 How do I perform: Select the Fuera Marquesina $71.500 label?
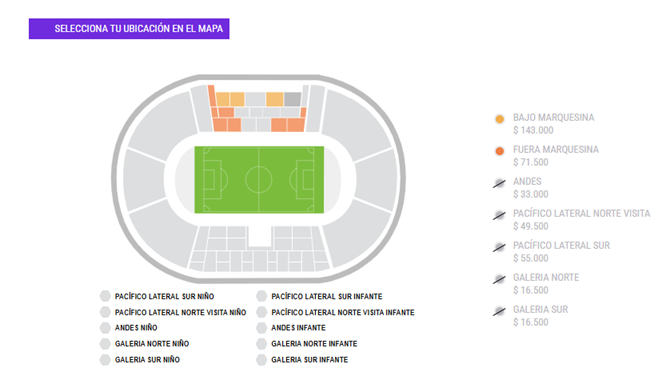click(556, 156)
